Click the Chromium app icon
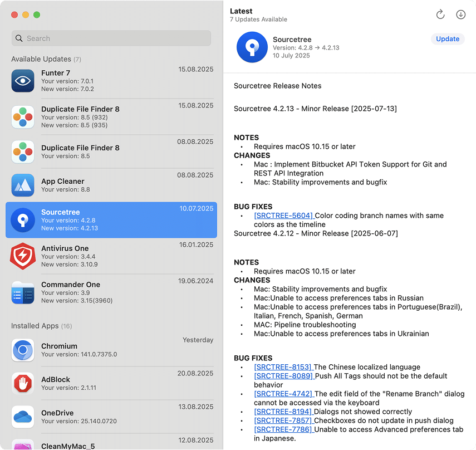The image size is (476, 450). point(23,350)
